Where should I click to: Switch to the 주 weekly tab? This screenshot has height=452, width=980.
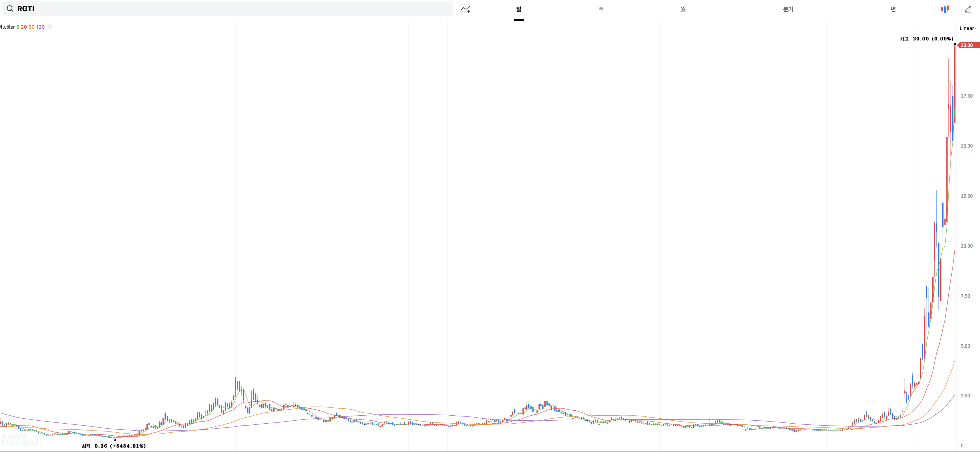tap(601, 9)
